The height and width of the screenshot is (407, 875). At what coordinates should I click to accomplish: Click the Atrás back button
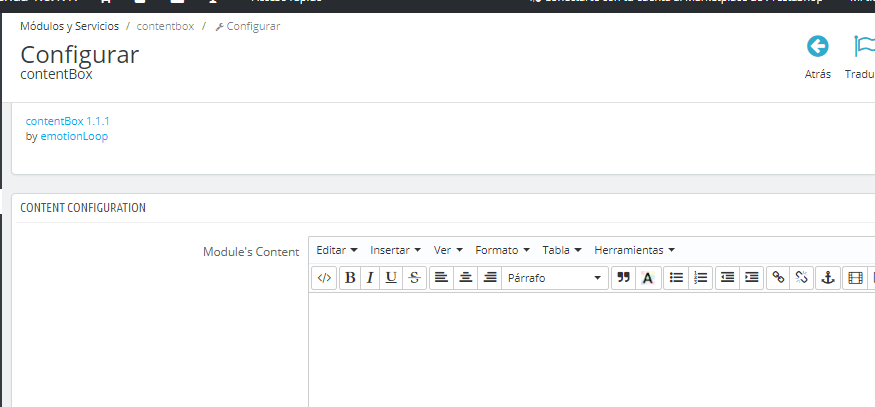[818, 56]
